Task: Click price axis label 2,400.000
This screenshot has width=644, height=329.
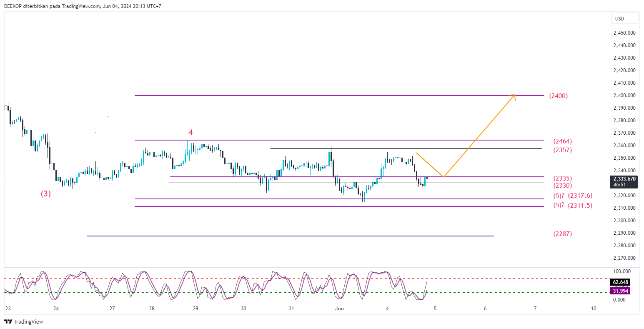Action: 624,95
